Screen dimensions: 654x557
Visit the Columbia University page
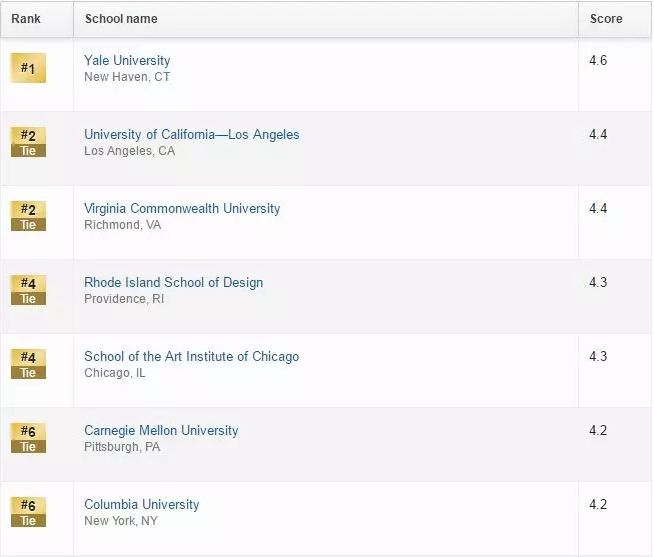tap(141, 505)
